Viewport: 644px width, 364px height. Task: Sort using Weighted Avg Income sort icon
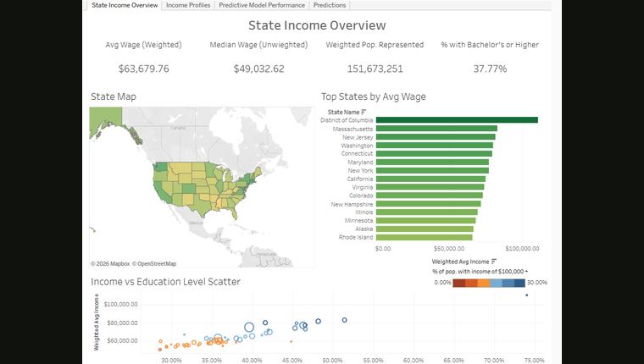(494, 262)
